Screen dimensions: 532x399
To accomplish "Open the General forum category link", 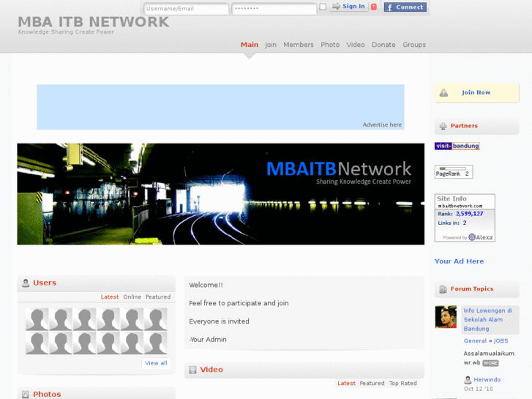I will [x=475, y=340].
